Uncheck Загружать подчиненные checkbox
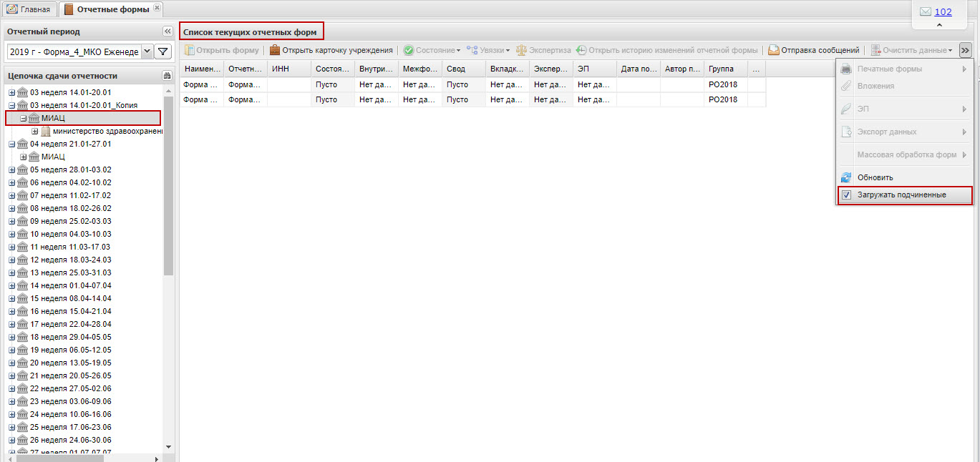This screenshot has height=462, width=980. click(x=846, y=195)
